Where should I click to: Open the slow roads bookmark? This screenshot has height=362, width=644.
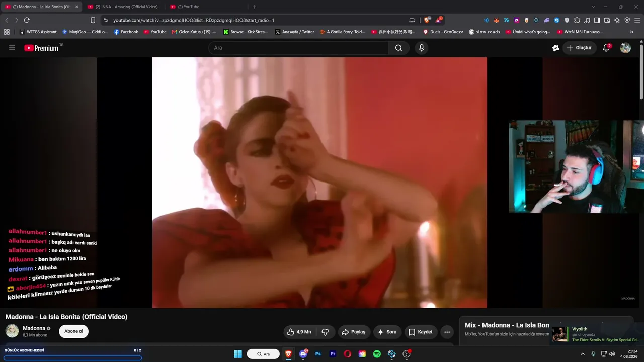click(x=485, y=32)
